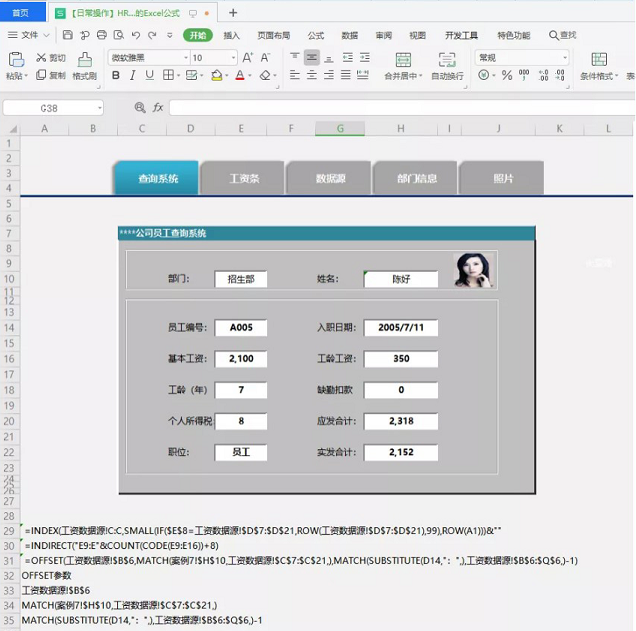Click the 工资条 navigation button
The width and height of the screenshot is (636, 631).
tap(244, 178)
